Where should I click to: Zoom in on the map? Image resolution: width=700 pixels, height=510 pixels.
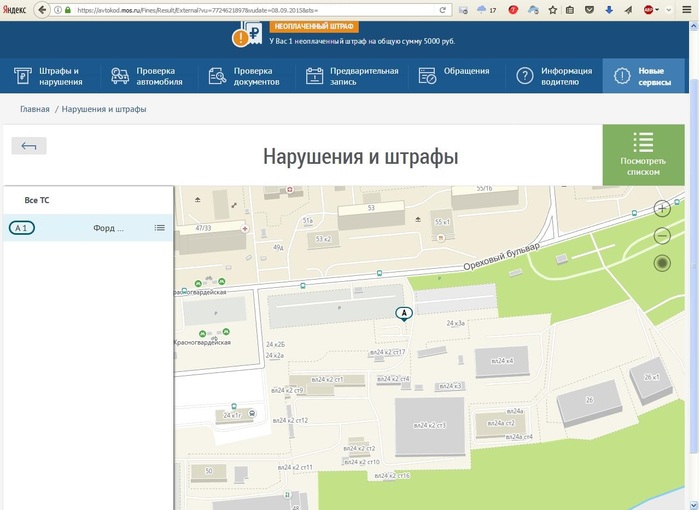pyautogui.click(x=662, y=209)
